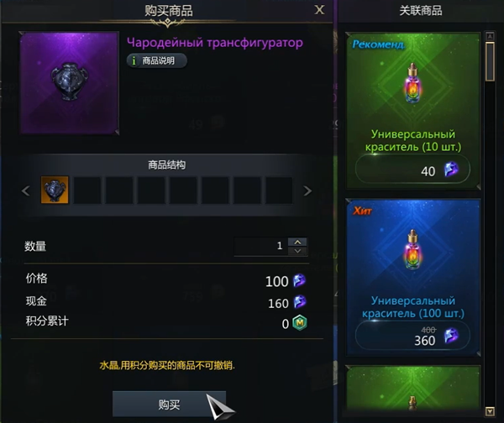504x423 pixels.
Task: Click the 购买 purchase button
Action: (x=169, y=404)
